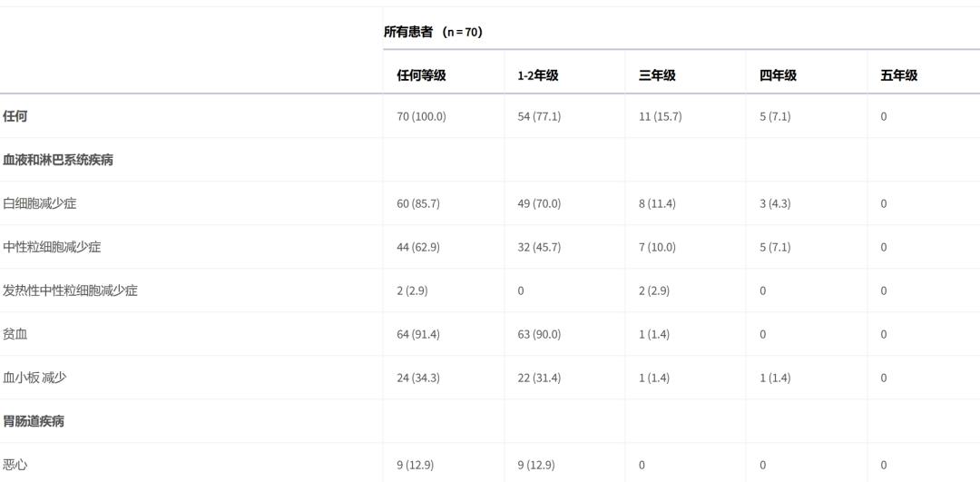Select the "63 (90.0)" anemia cell
Image resolution: width=980 pixels, height=482 pixels.
coord(539,334)
